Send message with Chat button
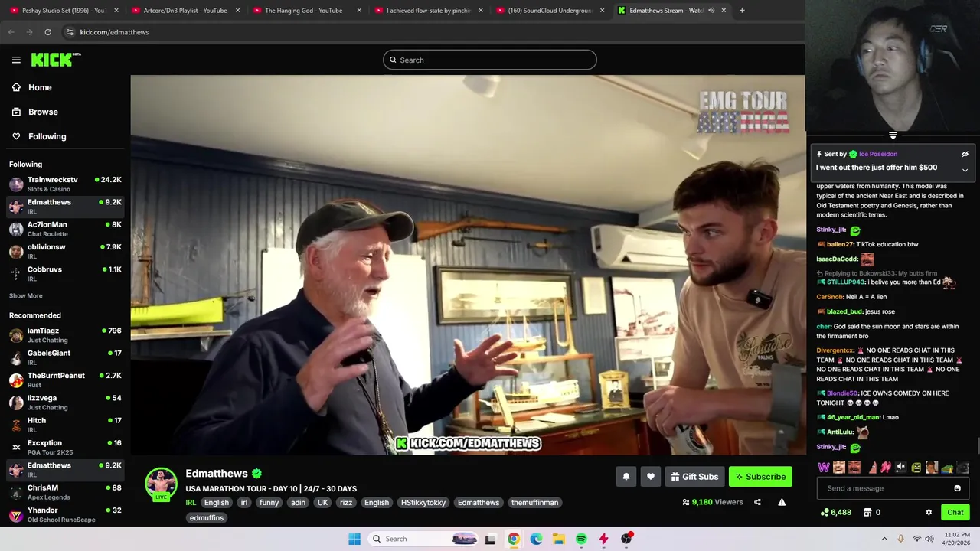 (955, 512)
